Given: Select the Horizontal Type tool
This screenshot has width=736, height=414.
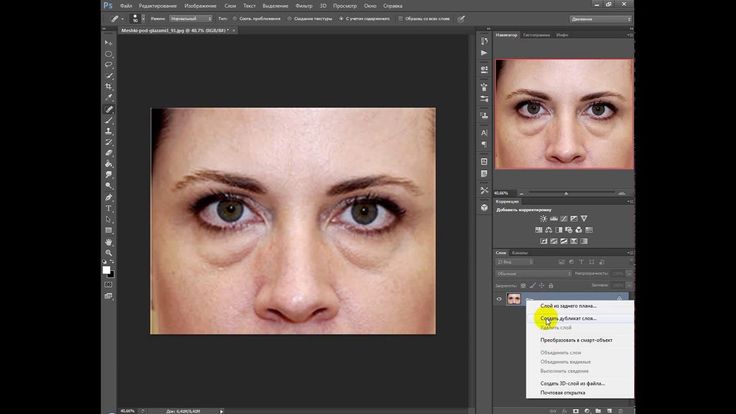Looking at the screenshot, I should (108, 208).
